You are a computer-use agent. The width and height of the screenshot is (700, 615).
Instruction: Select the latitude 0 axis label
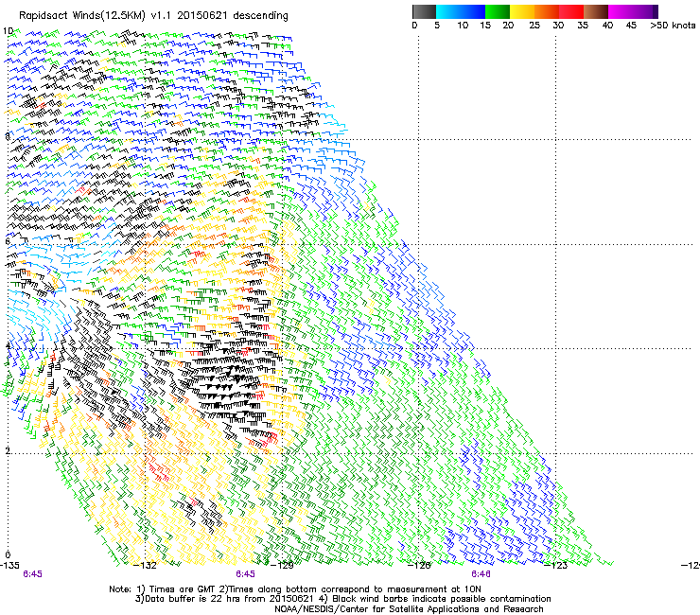pyautogui.click(x=8, y=555)
